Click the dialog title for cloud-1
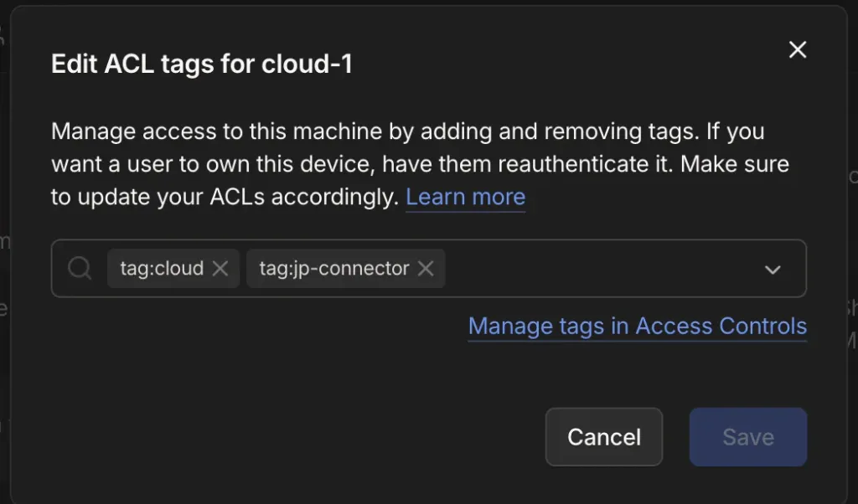858x504 pixels. coord(202,64)
